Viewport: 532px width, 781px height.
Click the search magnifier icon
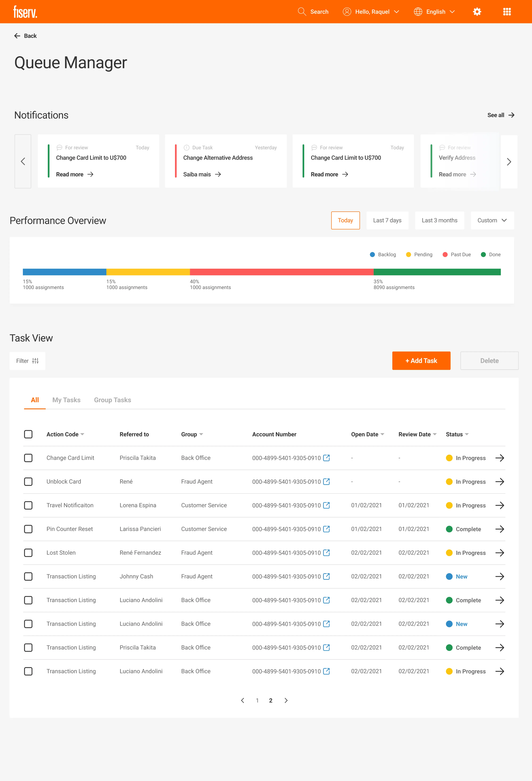tap(302, 12)
